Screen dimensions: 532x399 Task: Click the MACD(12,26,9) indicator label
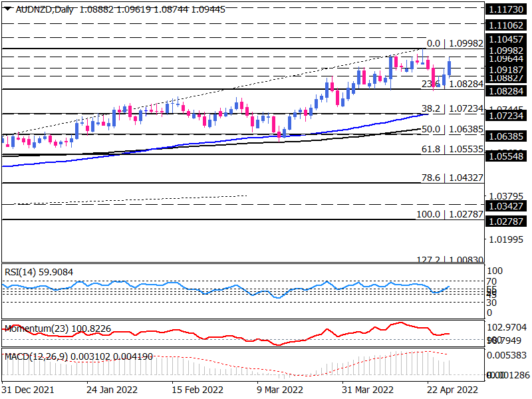tap(78, 356)
